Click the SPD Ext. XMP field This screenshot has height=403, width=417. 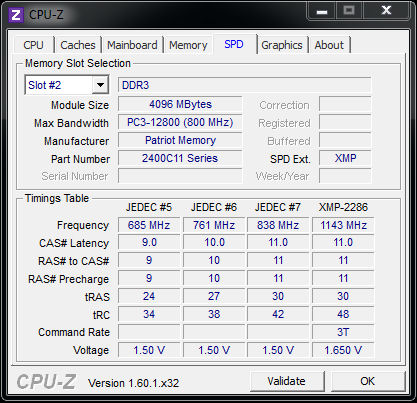345,158
